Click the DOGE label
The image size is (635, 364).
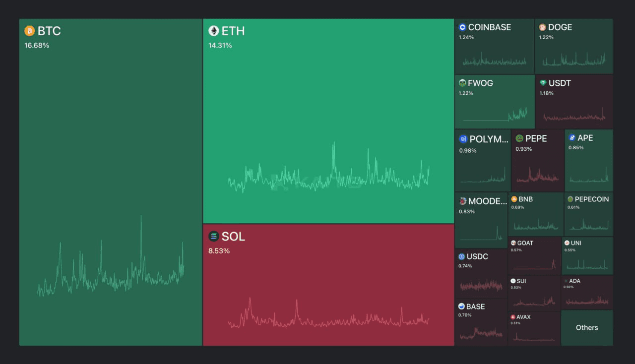tap(560, 27)
